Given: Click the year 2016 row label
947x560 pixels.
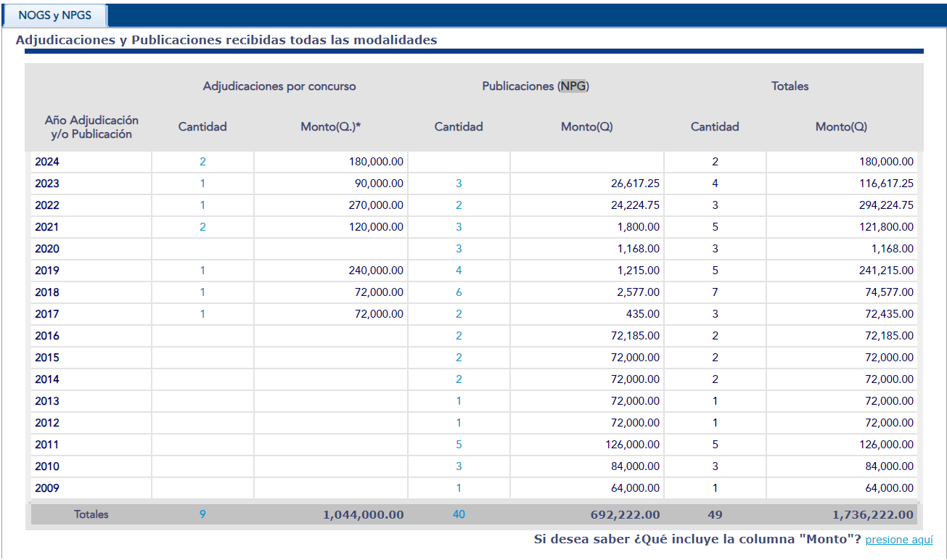Looking at the screenshot, I should [x=47, y=336].
